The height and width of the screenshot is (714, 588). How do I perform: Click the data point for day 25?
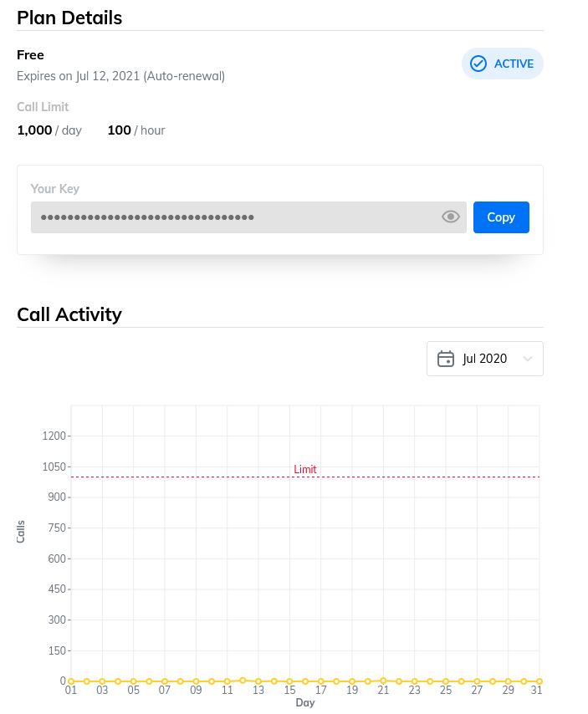(446, 681)
